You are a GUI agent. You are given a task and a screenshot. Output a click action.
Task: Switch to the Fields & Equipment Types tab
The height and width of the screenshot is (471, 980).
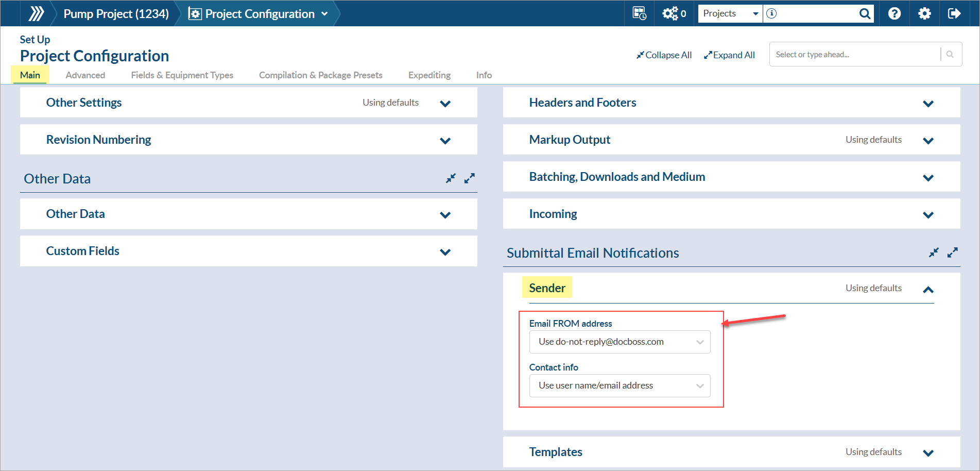182,75
